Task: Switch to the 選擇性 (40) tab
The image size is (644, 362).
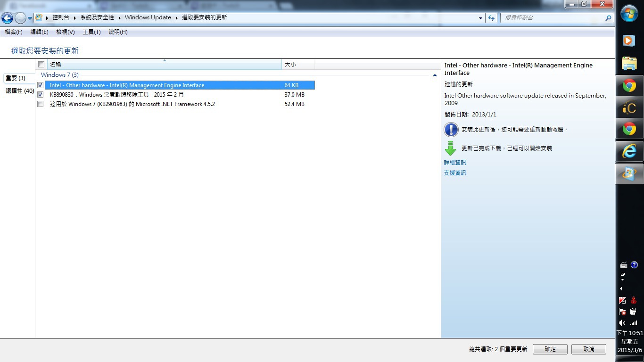Action: 20,91
